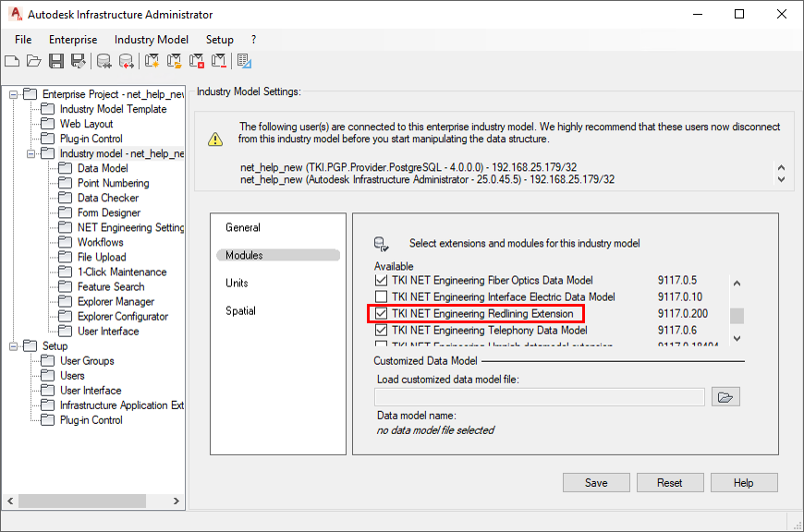Open the ? help menu

[253, 40]
